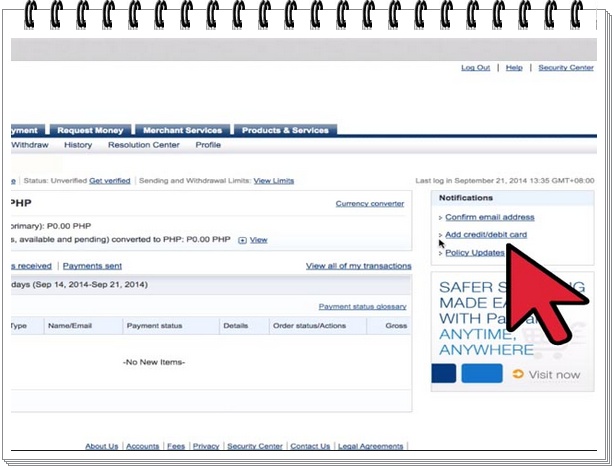Select the Products & Services tab
This screenshot has height=468, width=614.
click(x=285, y=130)
